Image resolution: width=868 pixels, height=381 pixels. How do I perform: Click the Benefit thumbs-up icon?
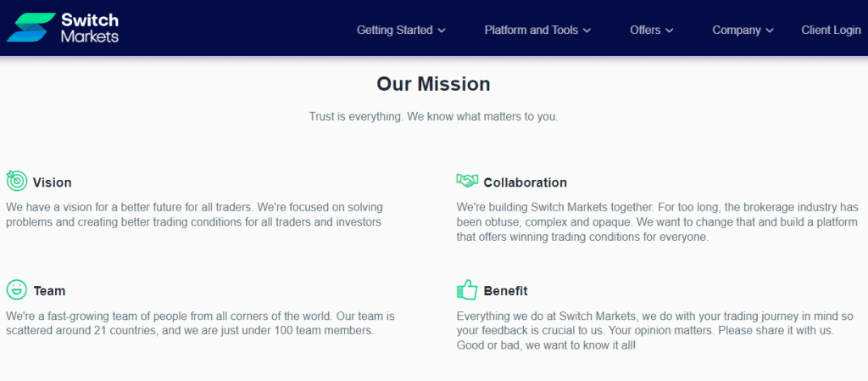467,289
